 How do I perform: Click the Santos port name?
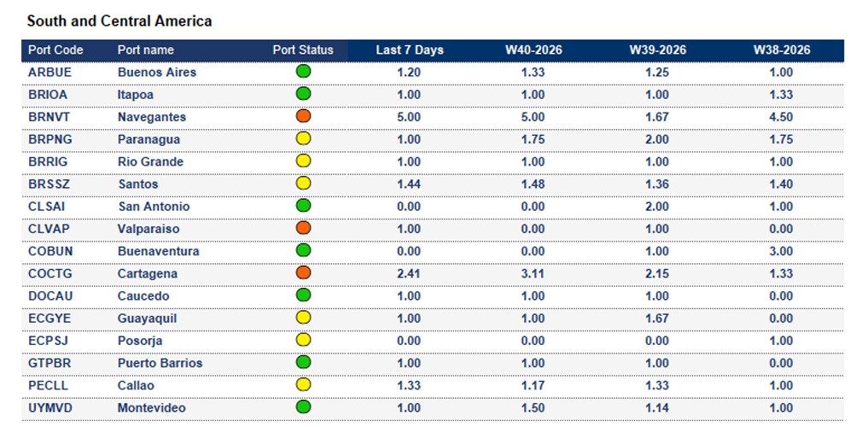coord(138,184)
